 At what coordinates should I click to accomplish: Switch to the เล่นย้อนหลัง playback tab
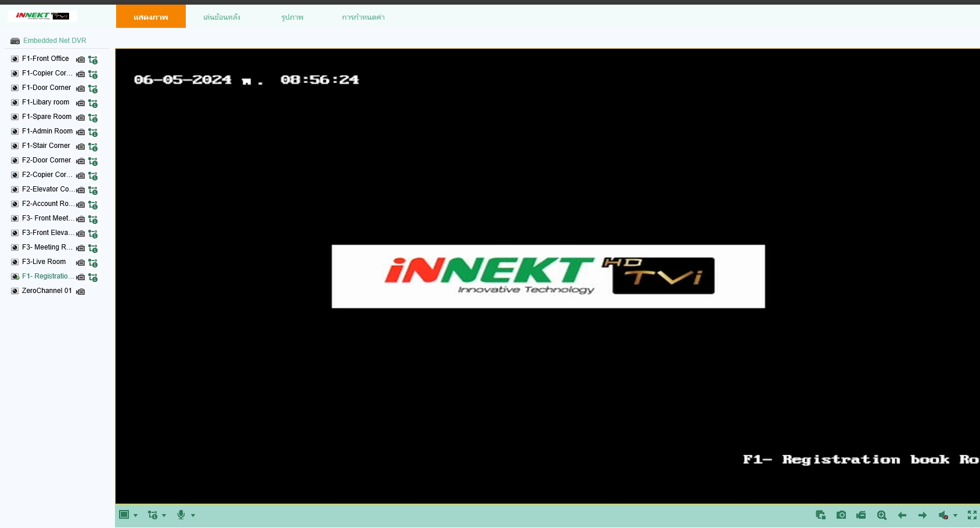221,17
